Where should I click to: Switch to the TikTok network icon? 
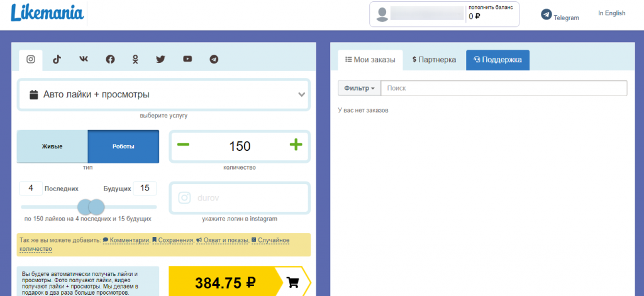(x=57, y=60)
